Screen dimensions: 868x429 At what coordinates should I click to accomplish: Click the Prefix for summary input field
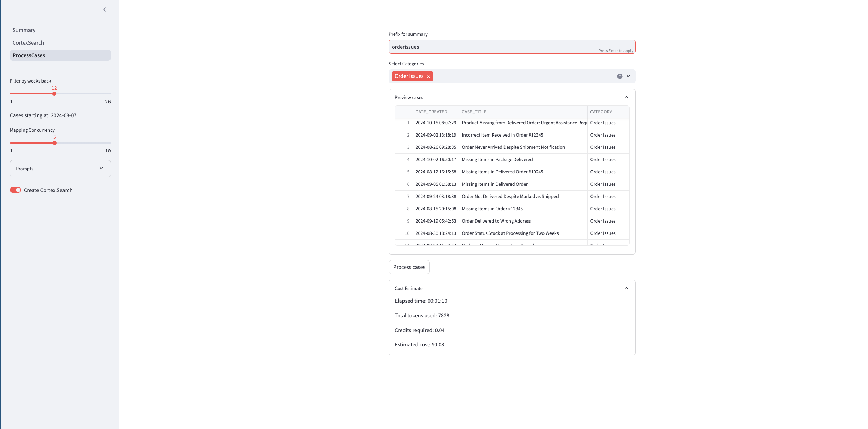491,47
